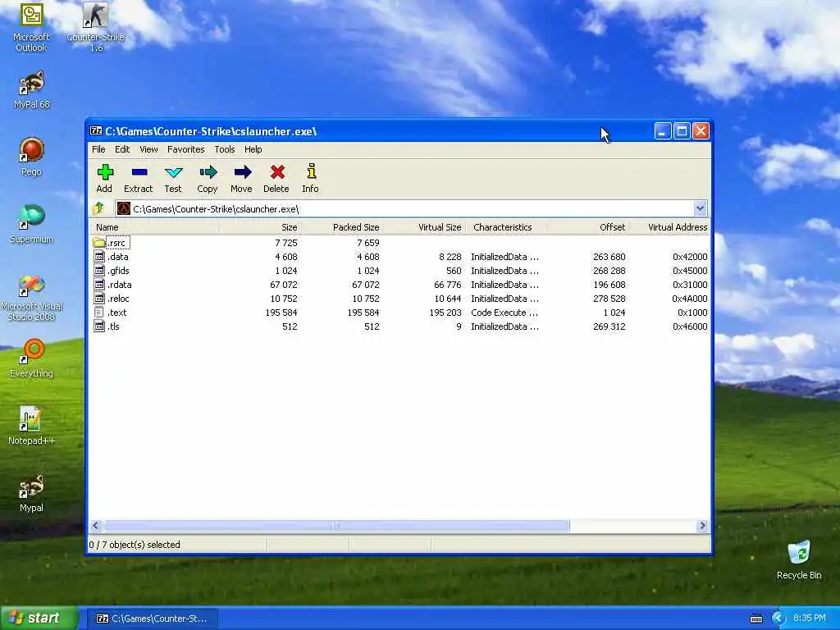
Task: Select MyPal 68 desktop shortcut
Action: coord(32,90)
